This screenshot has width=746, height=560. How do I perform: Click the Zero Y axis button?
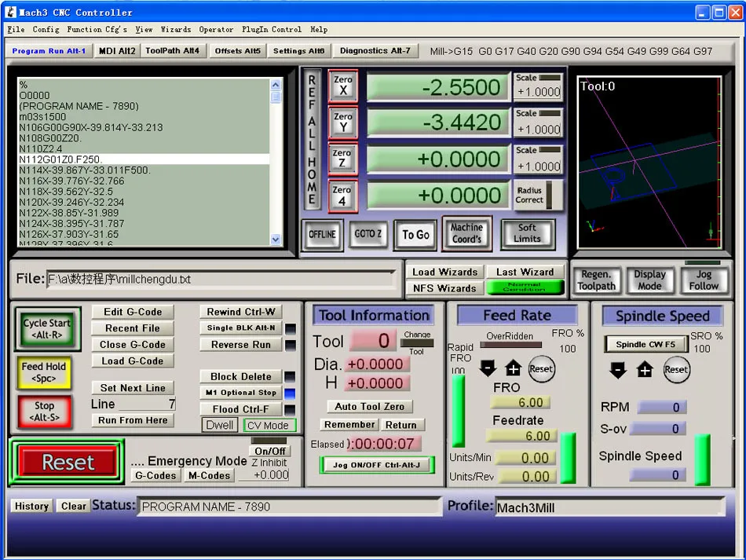[x=342, y=123]
